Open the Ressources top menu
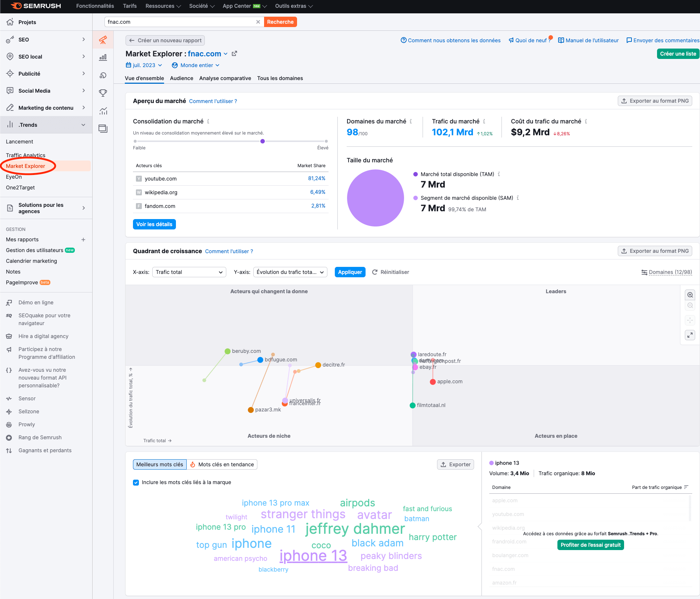This screenshot has width=700, height=599. (163, 6)
